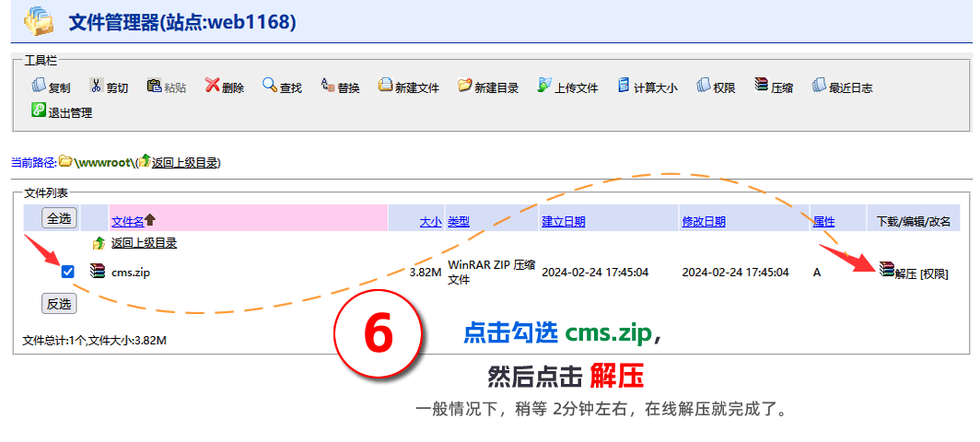The image size is (980, 442).
Task: Click the Extract (解压) icon for cms.zip
Action: [886, 269]
